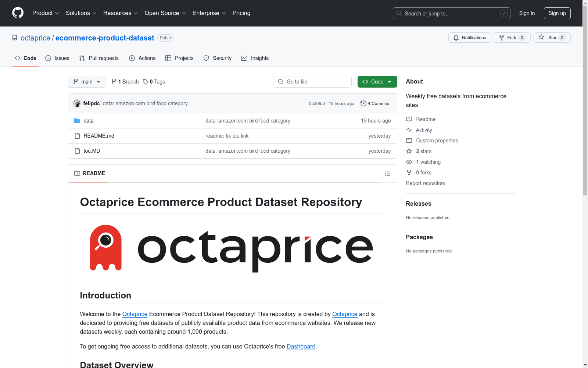This screenshot has width=588, height=368.
Task: Open the first Octaprice link in Introduction
Action: tap(135, 314)
